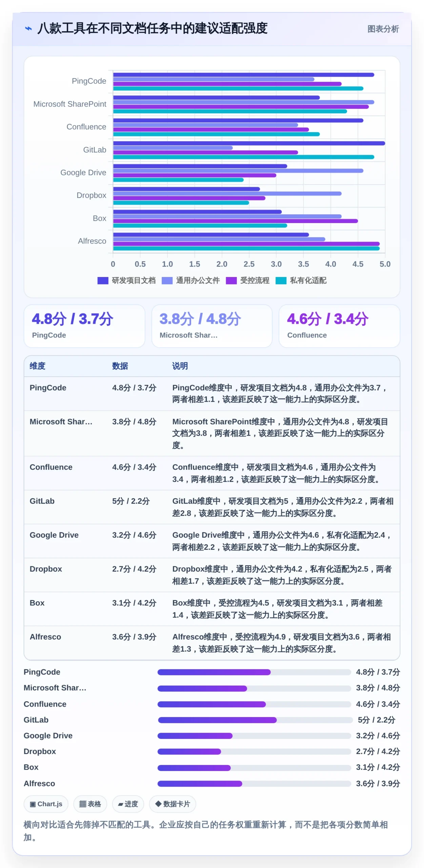Viewport: 424px width, 868px height.
Task: Click the Microsoft SharePoint chart axis label
Action: (70, 104)
